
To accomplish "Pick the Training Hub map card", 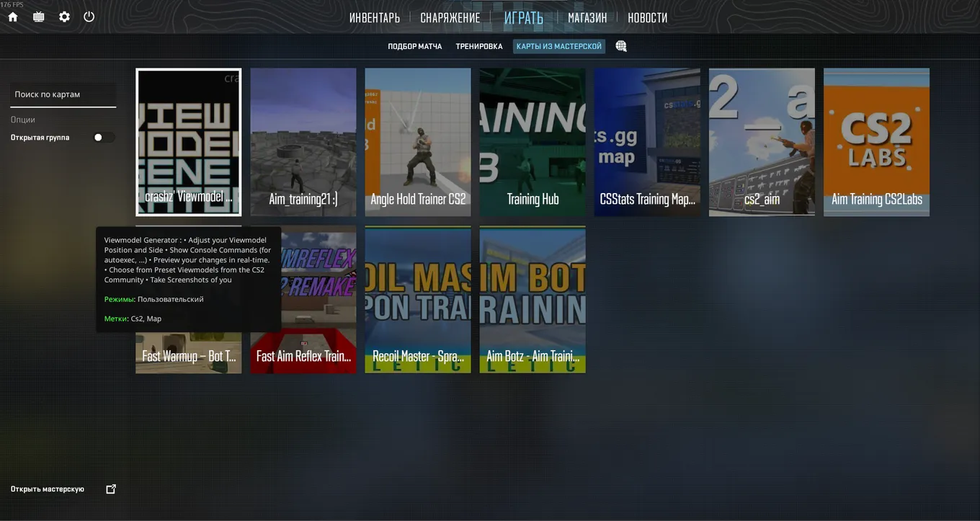I will pyautogui.click(x=533, y=142).
